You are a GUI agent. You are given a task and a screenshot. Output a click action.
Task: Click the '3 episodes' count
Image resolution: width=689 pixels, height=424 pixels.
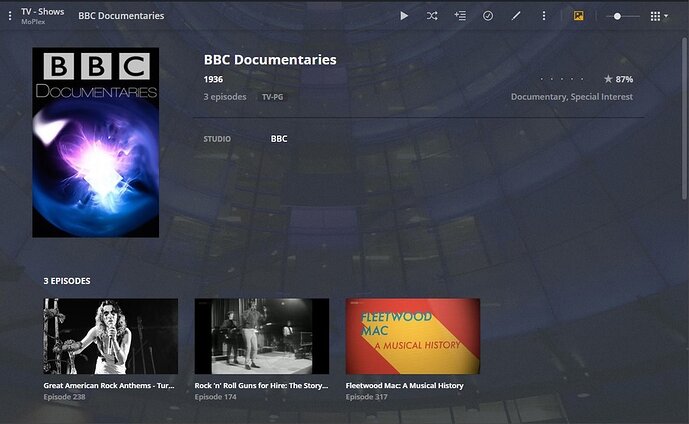click(225, 97)
